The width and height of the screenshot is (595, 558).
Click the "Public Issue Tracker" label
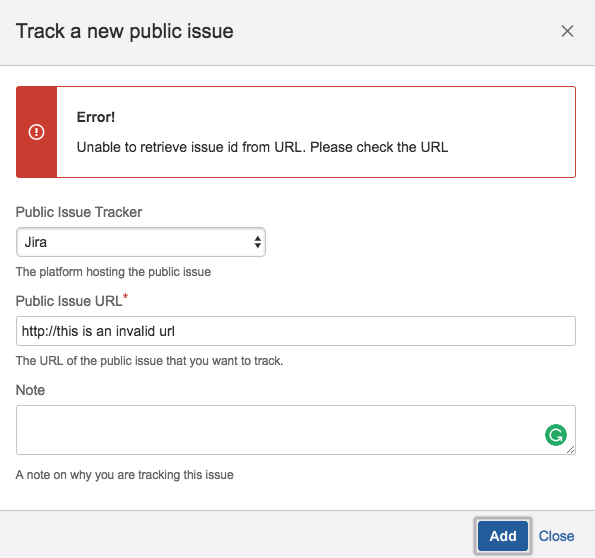click(79, 212)
